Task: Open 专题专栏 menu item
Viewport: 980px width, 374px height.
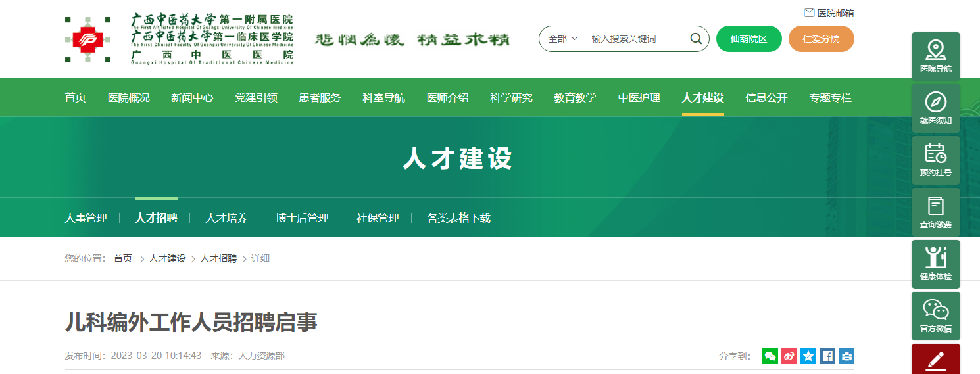Action: pyautogui.click(x=831, y=97)
